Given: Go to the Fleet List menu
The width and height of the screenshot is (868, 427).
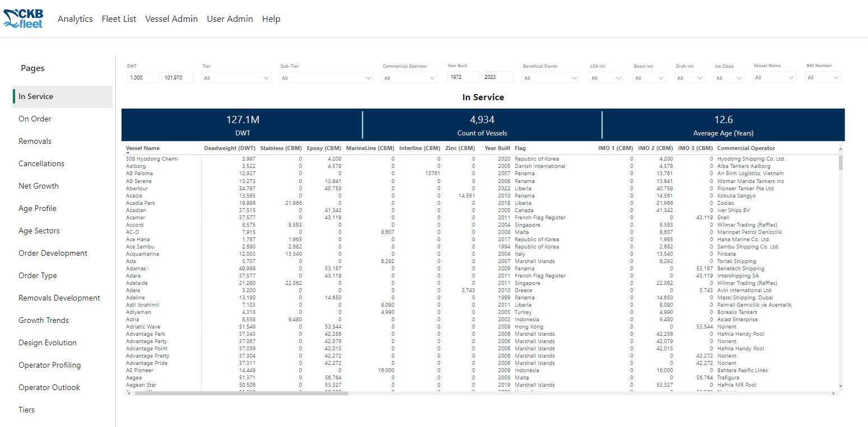Looking at the screenshot, I should coord(119,19).
